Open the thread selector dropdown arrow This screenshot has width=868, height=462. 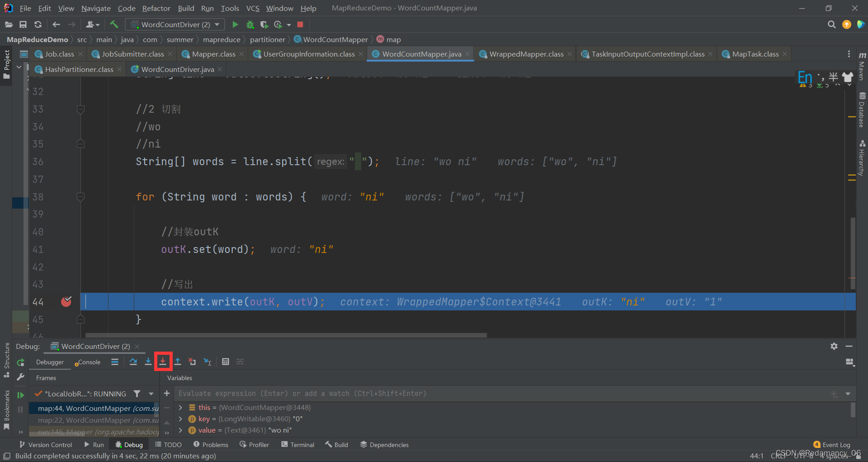click(151, 394)
